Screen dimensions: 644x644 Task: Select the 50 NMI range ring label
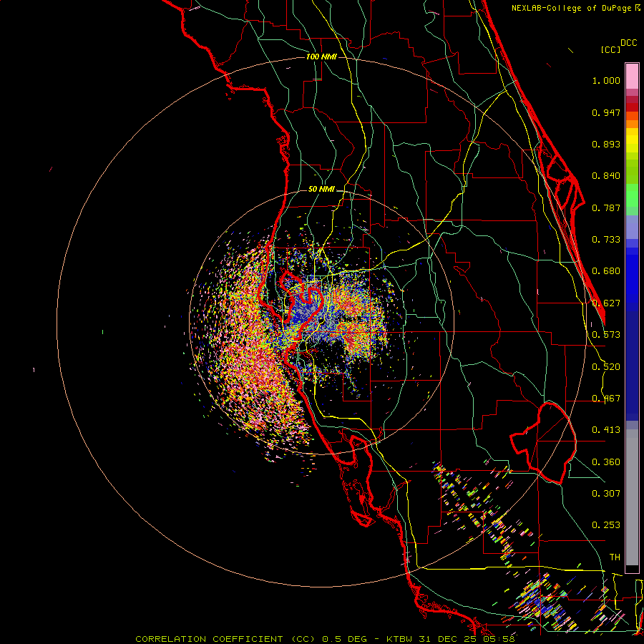coord(321,189)
